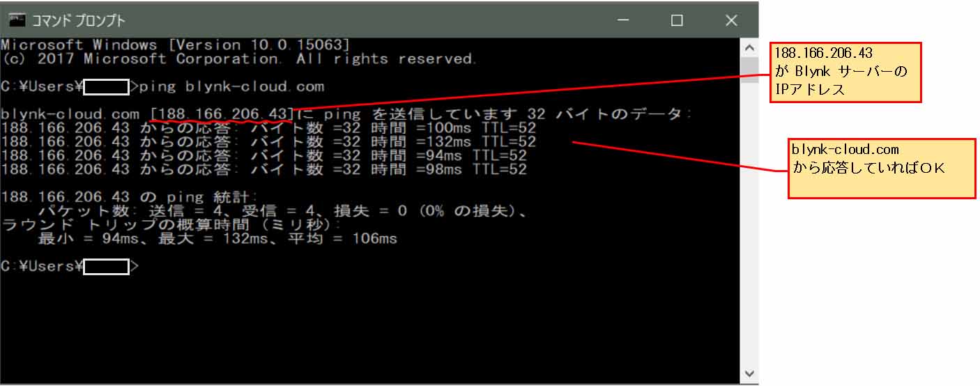Close the Command Prompt window
The height and width of the screenshot is (386, 980).
click(730, 21)
